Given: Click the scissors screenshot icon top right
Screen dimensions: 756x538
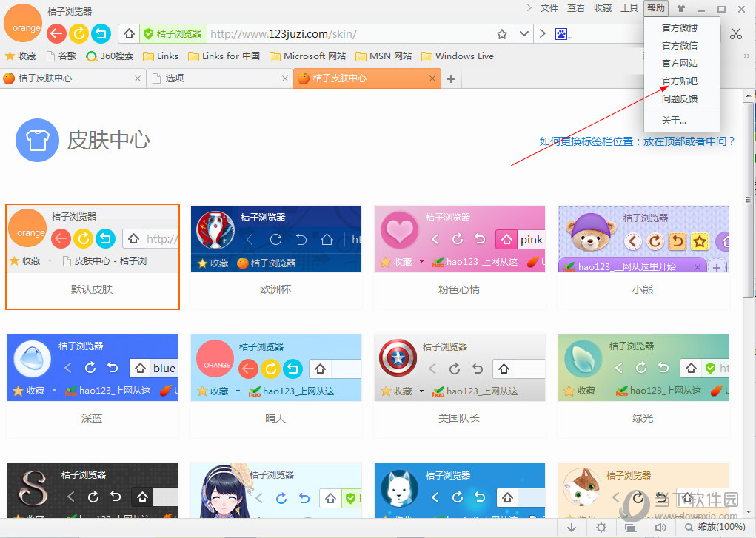Looking at the screenshot, I should click(736, 33).
